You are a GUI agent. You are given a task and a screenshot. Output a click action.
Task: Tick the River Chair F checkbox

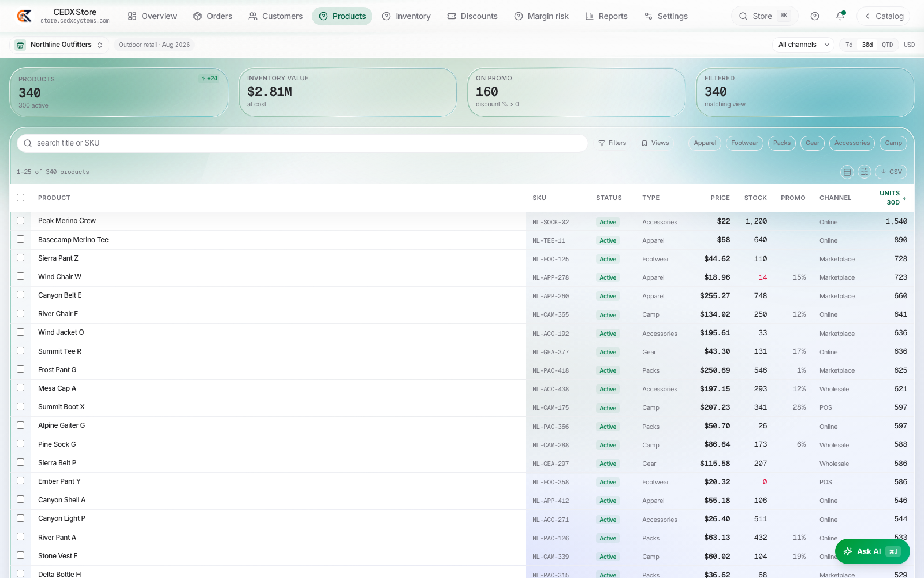[21, 314]
